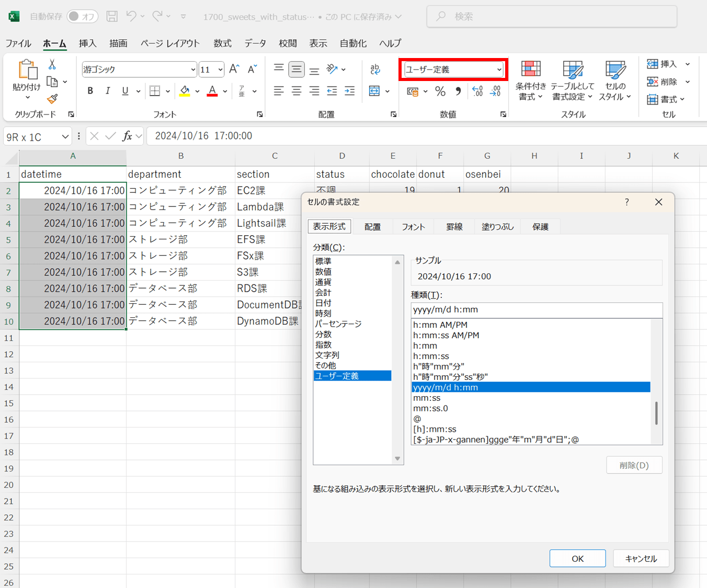707x588 pixels.
Task: Click the search box 検索
Action: (x=552, y=16)
